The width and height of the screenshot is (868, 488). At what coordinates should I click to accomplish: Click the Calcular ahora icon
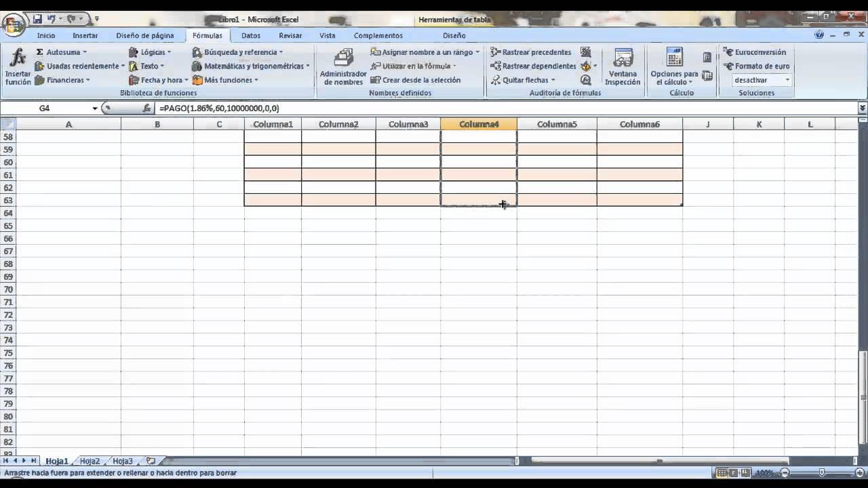pyautogui.click(x=707, y=58)
